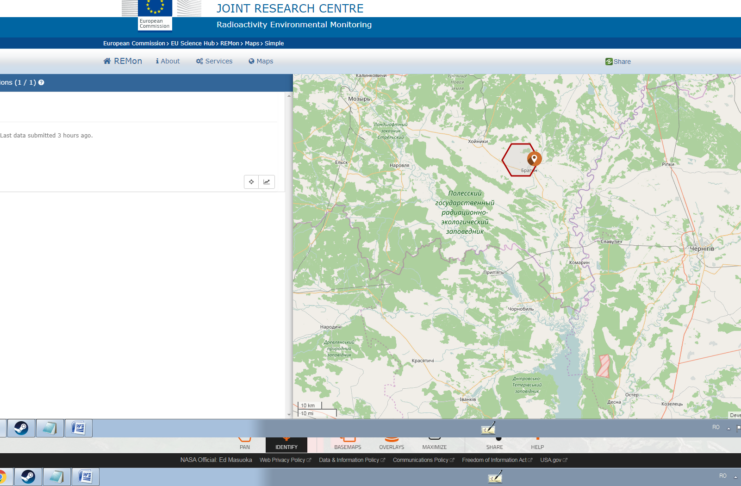Click the help question-mark icon in the panel header
This screenshot has width=741, height=486.
tap(41, 82)
